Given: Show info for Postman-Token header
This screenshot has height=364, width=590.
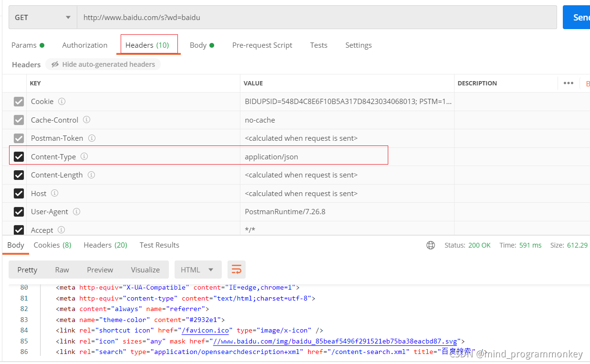Looking at the screenshot, I should 92,138.
